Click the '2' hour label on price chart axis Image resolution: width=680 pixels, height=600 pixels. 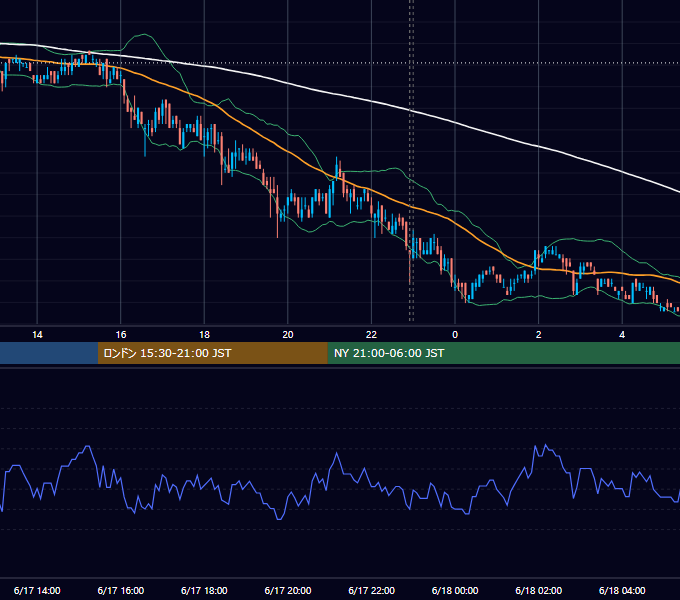click(x=538, y=335)
